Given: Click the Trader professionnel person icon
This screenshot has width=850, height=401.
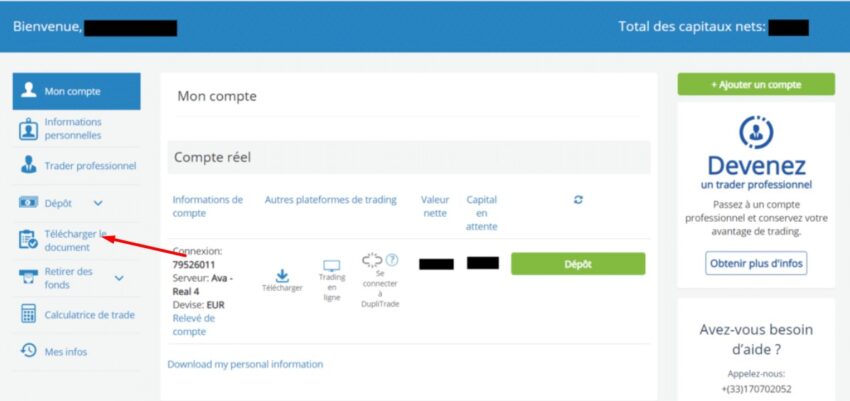Looking at the screenshot, I should 28,165.
